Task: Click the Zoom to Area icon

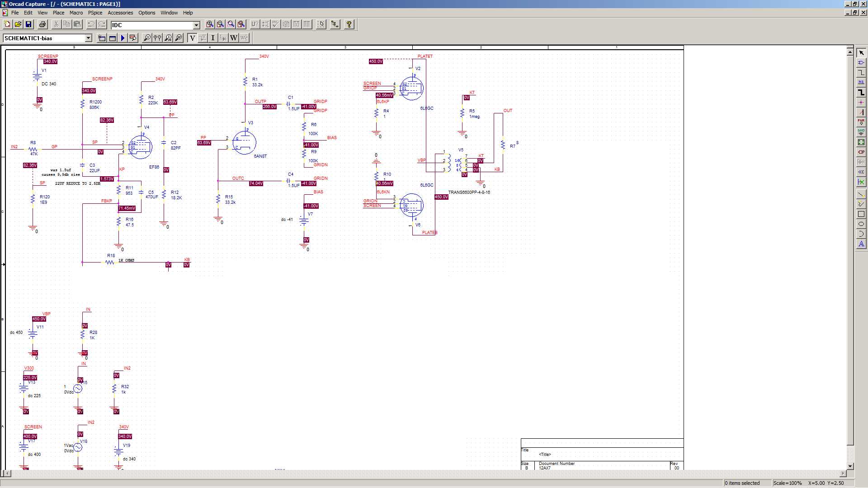Action: click(231, 24)
